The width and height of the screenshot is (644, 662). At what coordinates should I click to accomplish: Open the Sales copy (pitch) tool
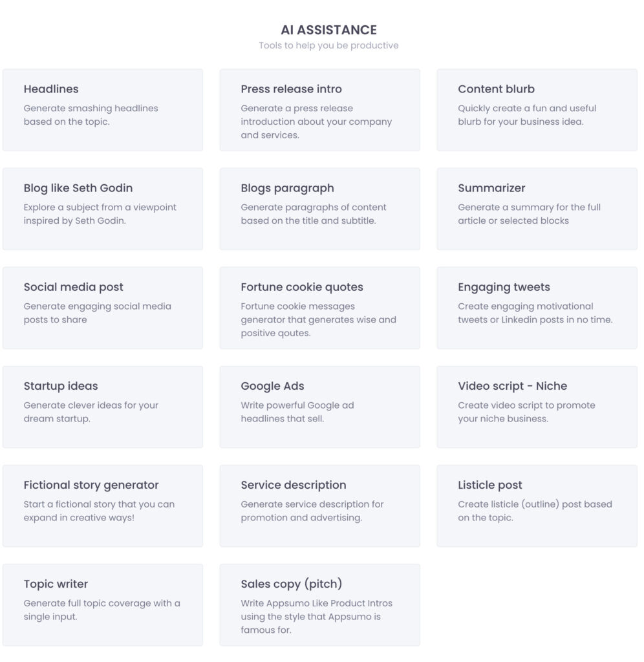point(320,604)
